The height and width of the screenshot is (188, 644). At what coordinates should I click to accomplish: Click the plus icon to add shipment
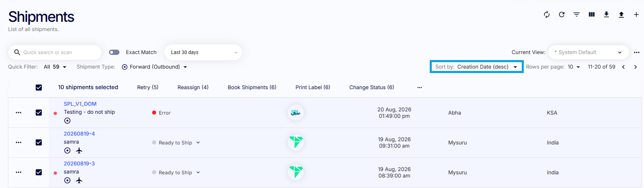click(636, 15)
